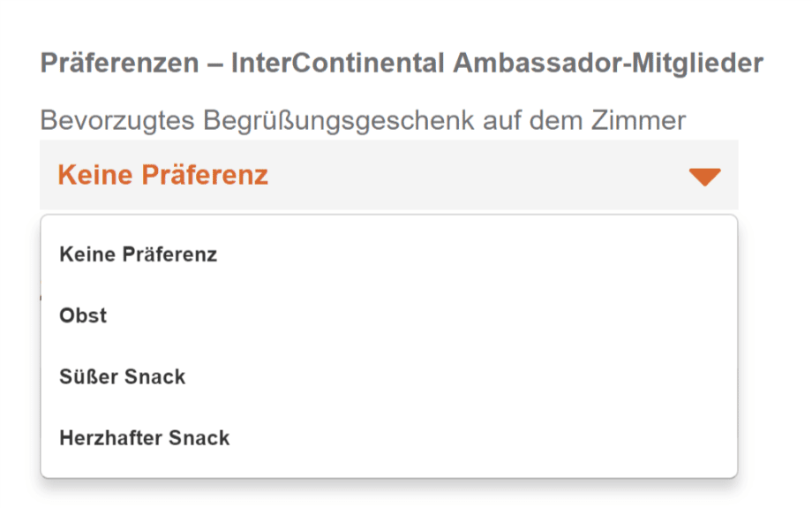812x508 pixels.
Task: Set the welcome gift to savory snack
Action: (x=145, y=438)
